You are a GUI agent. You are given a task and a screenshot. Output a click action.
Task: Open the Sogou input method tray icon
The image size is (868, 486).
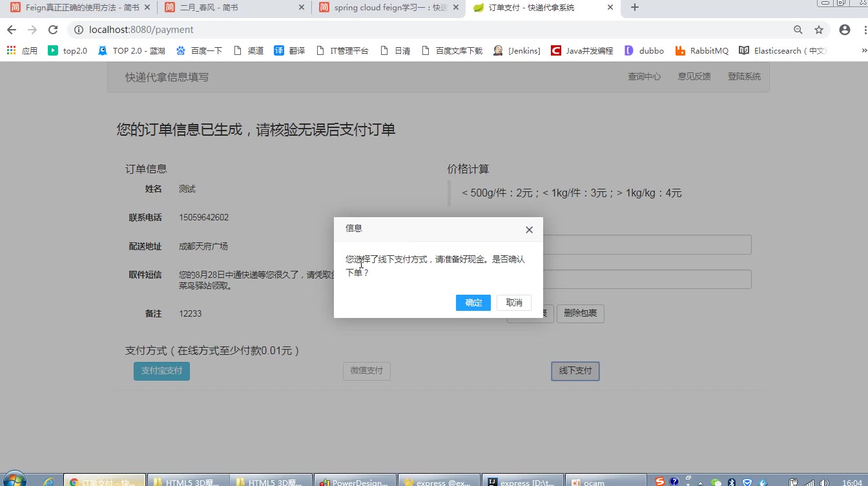point(659,481)
